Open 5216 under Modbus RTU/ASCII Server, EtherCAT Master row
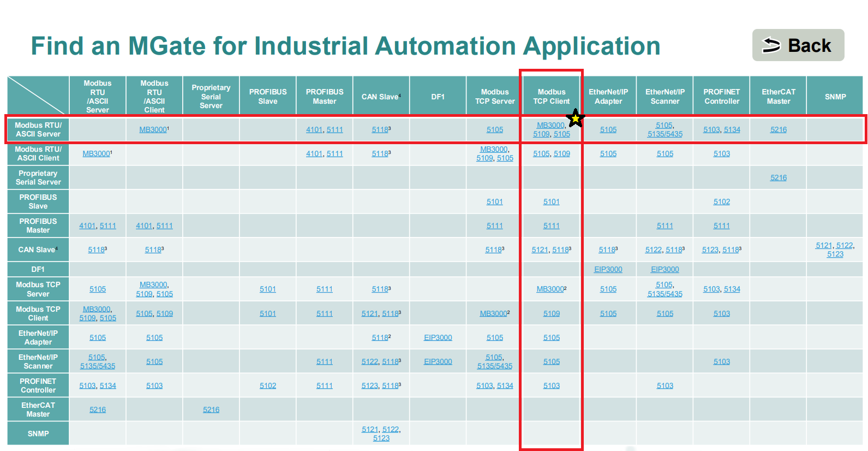Viewport: 868px width, 451px height. click(x=98, y=410)
